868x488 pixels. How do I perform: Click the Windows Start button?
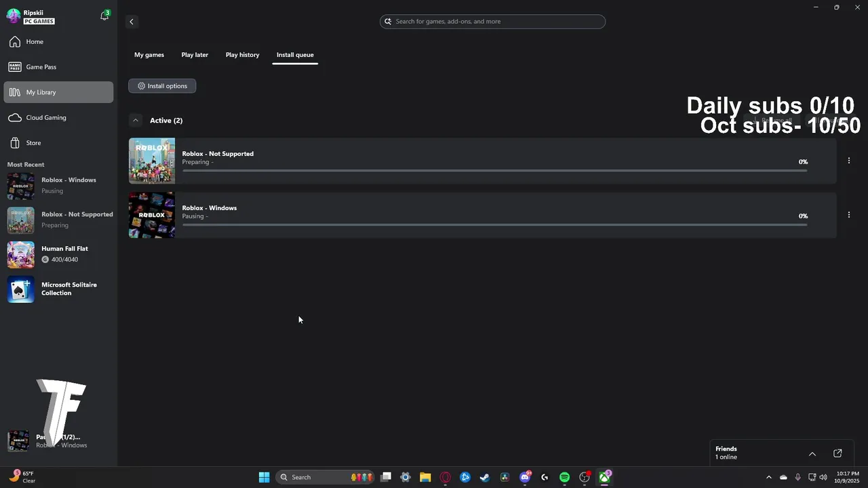click(x=264, y=477)
